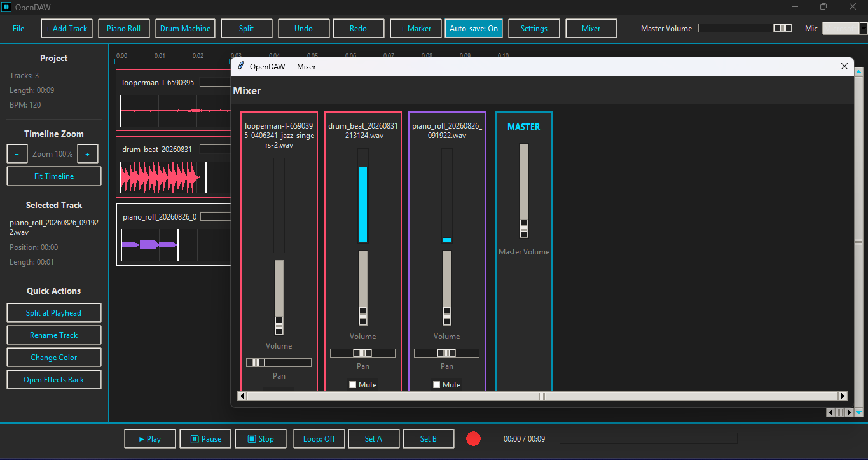Click the Rename Track button
The width and height of the screenshot is (868, 460).
pos(54,335)
